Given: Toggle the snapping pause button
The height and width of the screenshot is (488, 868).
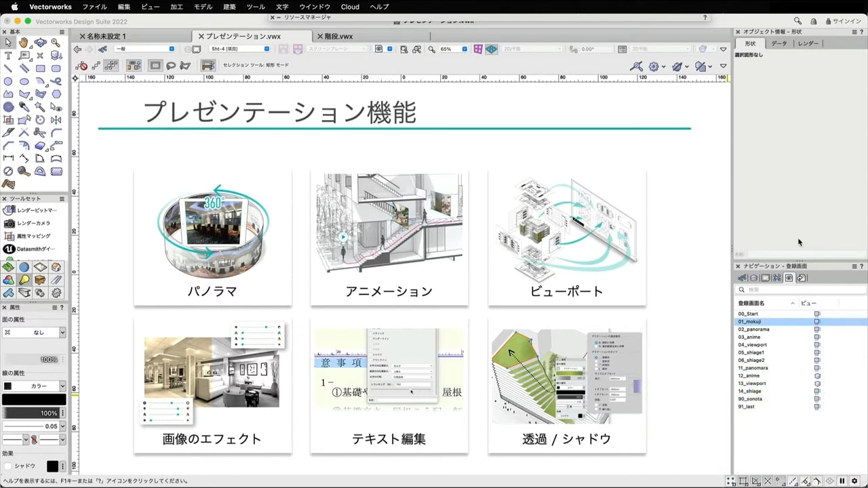Looking at the screenshot, I should point(842,481).
